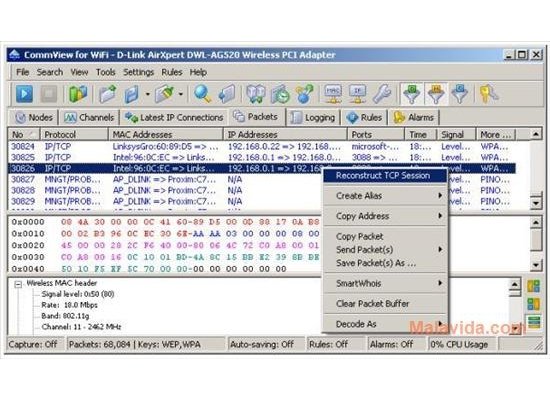Switch to Latest IP Connections tab

click(x=174, y=118)
